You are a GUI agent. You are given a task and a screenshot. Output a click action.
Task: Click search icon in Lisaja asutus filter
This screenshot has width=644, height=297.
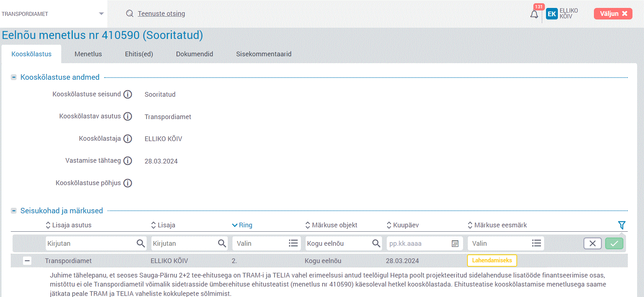click(x=141, y=243)
